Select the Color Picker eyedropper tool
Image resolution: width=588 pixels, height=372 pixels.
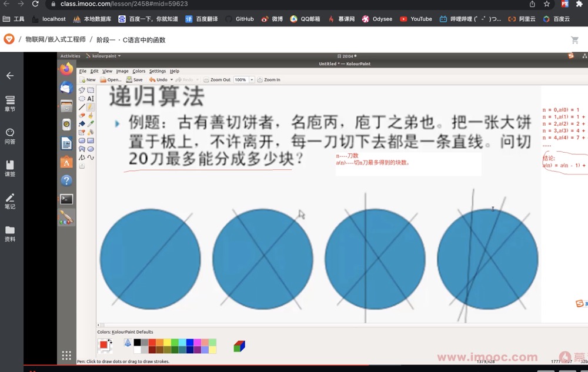click(x=91, y=124)
